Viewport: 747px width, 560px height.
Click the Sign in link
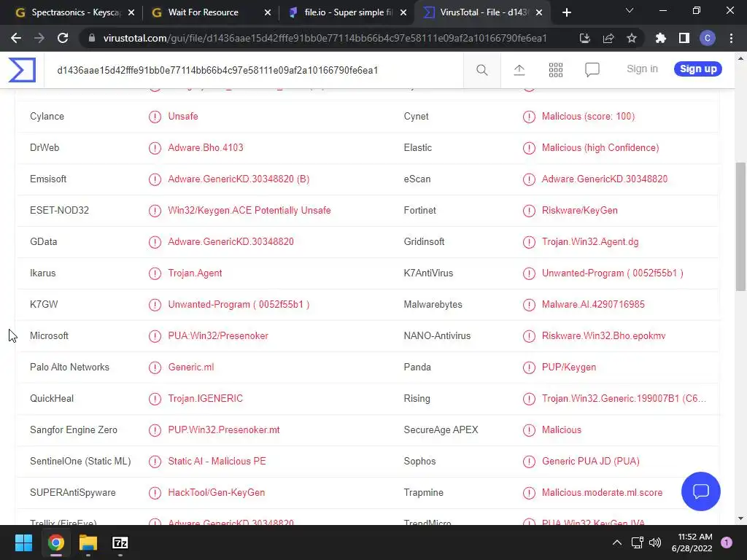pyautogui.click(x=642, y=69)
